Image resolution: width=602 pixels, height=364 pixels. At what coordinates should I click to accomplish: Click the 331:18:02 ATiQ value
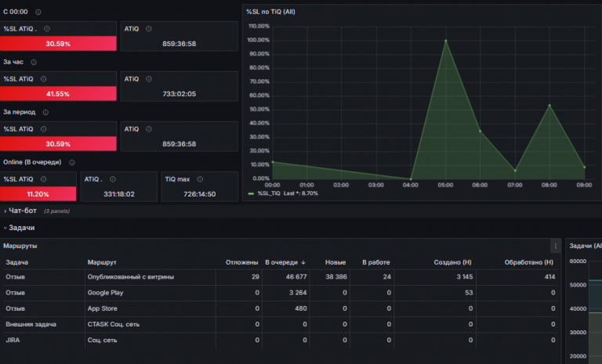point(119,194)
